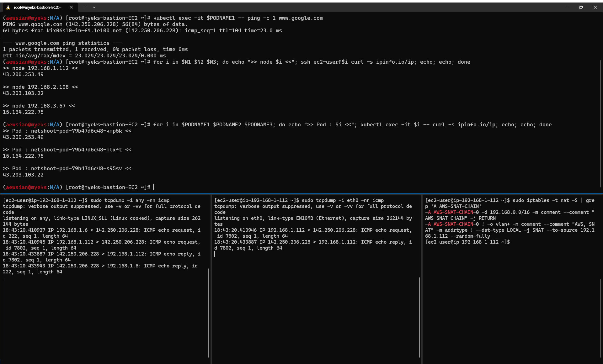Click the red AWS-SNAT-CHAIN text
This screenshot has height=364, width=603.
453,212
